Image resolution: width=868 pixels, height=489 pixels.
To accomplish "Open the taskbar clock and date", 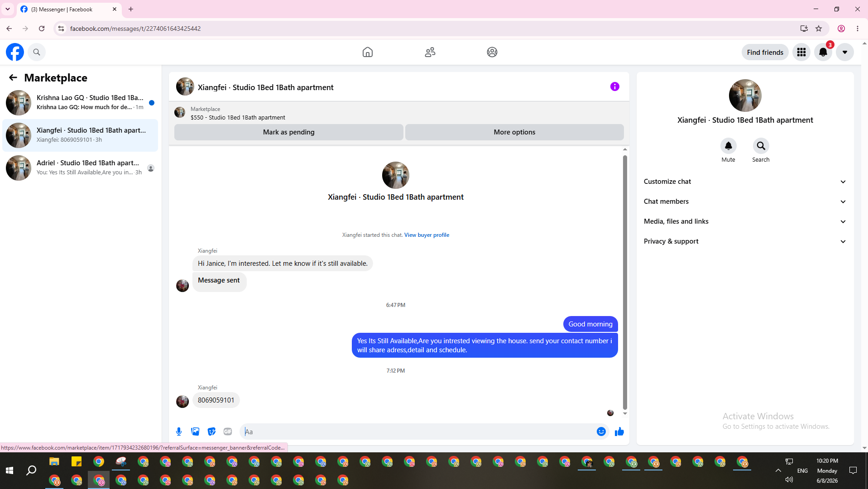I will 827,471.
